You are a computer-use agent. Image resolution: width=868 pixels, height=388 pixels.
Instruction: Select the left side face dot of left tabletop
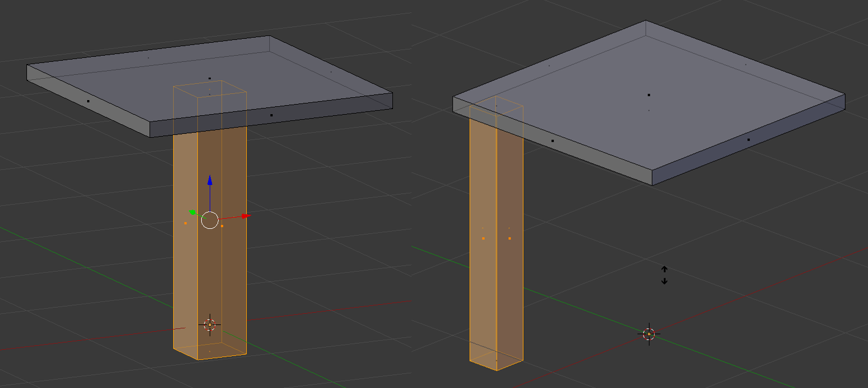tap(88, 101)
